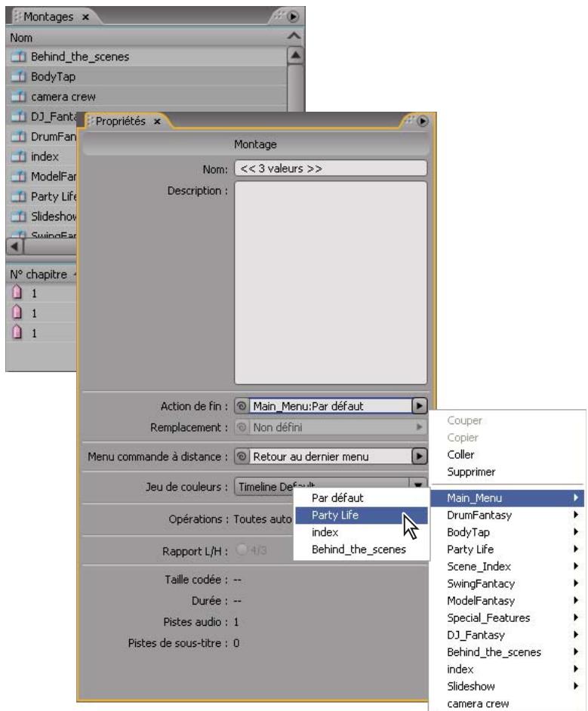Click the Remplacement pick whip icon
The image size is (588, 711).
point(242,427)
